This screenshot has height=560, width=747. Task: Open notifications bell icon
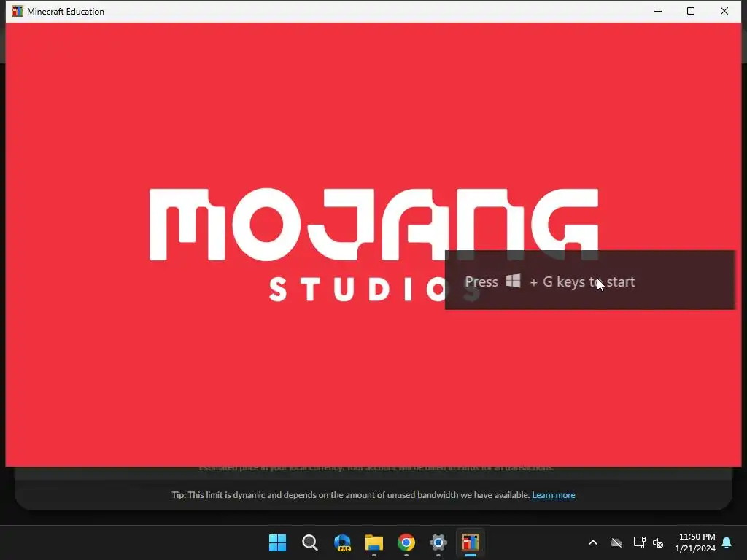point(727,542)
